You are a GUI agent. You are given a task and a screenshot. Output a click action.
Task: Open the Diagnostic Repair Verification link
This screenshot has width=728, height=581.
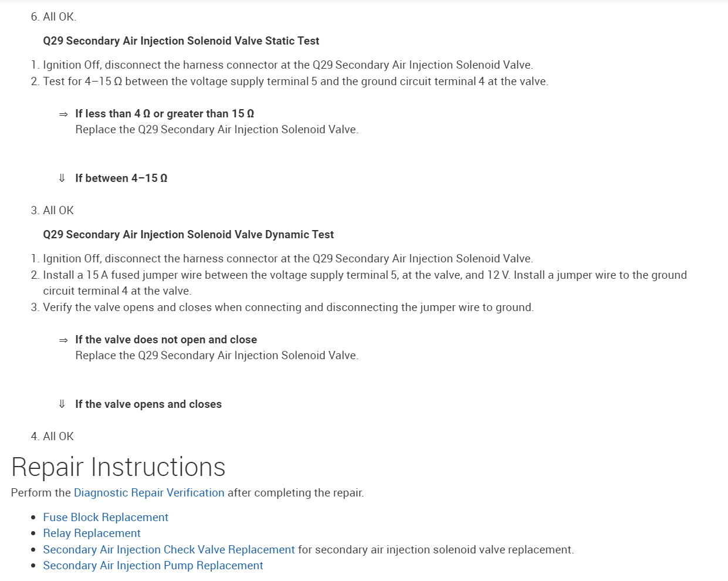(149, 492)
